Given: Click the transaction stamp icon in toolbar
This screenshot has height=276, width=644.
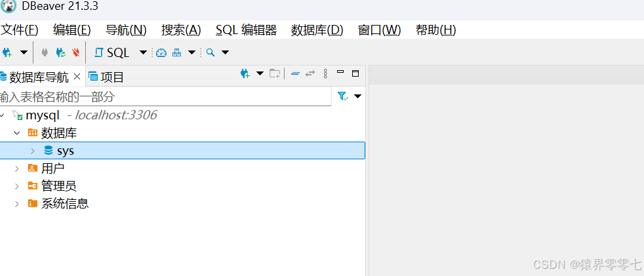Looking at the screenshot, I should (176, 52).
